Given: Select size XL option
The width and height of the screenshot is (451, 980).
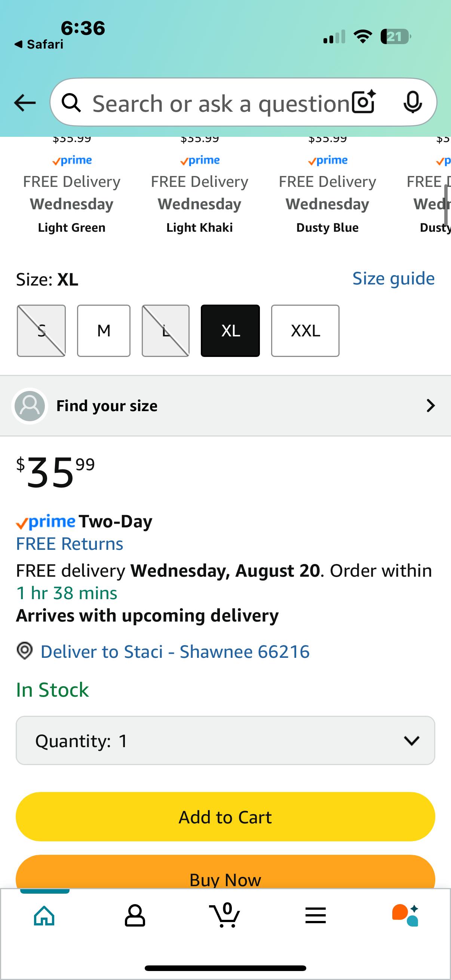Looking at the screenshot, I should point(230,331).
